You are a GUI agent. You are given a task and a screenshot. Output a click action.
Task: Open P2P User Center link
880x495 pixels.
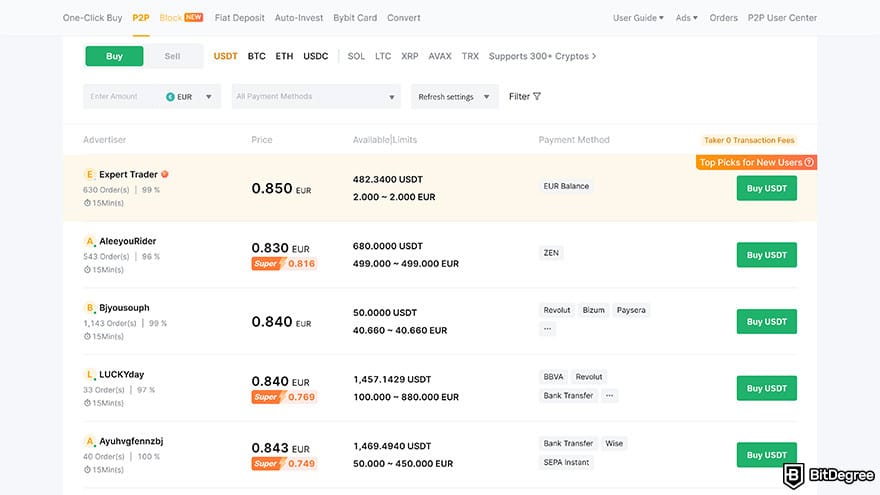pyautogui.click(x=782, y=18)
